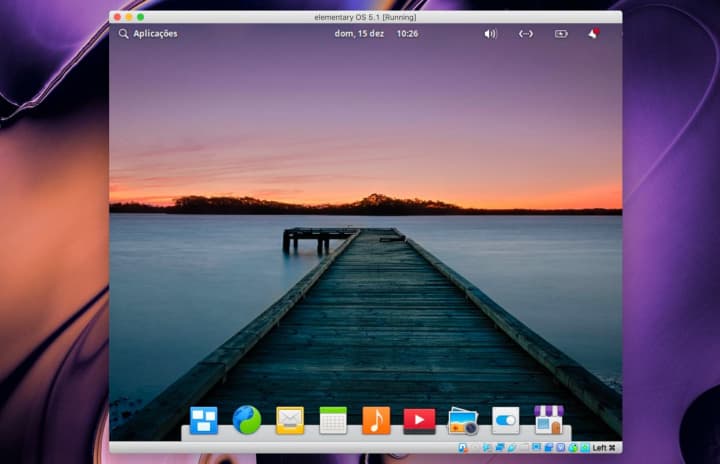The height and width of the screenshot is (464, 720).
Task: Click the search magnifier icon in panel
Action: [124, 33]
